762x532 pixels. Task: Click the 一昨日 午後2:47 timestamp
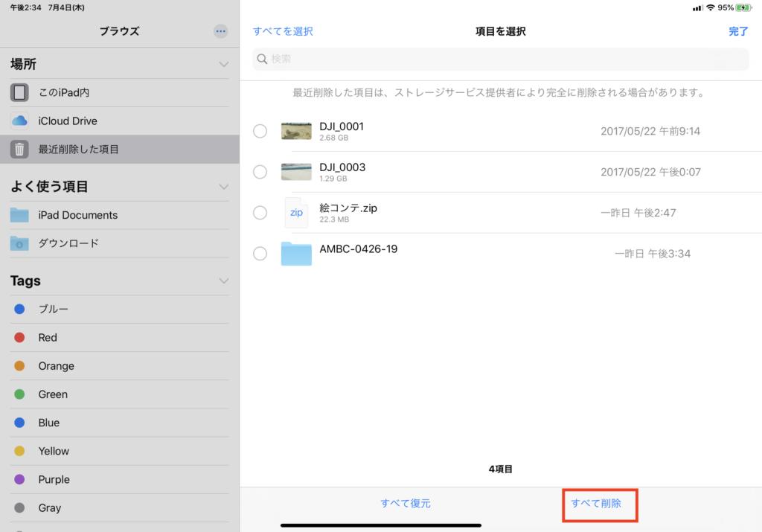coord(638,213)
